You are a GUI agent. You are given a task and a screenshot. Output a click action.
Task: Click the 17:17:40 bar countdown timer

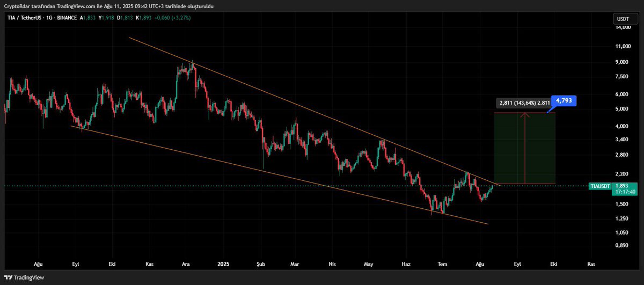point(626,192)
